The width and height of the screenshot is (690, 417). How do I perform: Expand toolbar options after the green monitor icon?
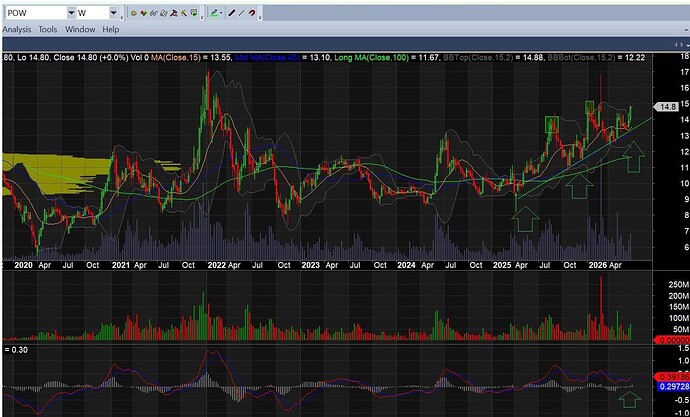click(202, 18)
